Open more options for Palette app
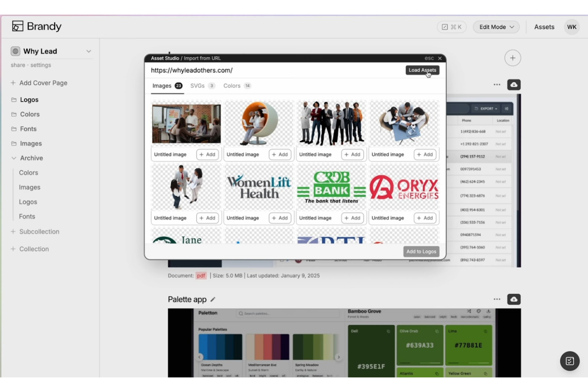Viewport: 588px width, 392px height. (497, 299)
